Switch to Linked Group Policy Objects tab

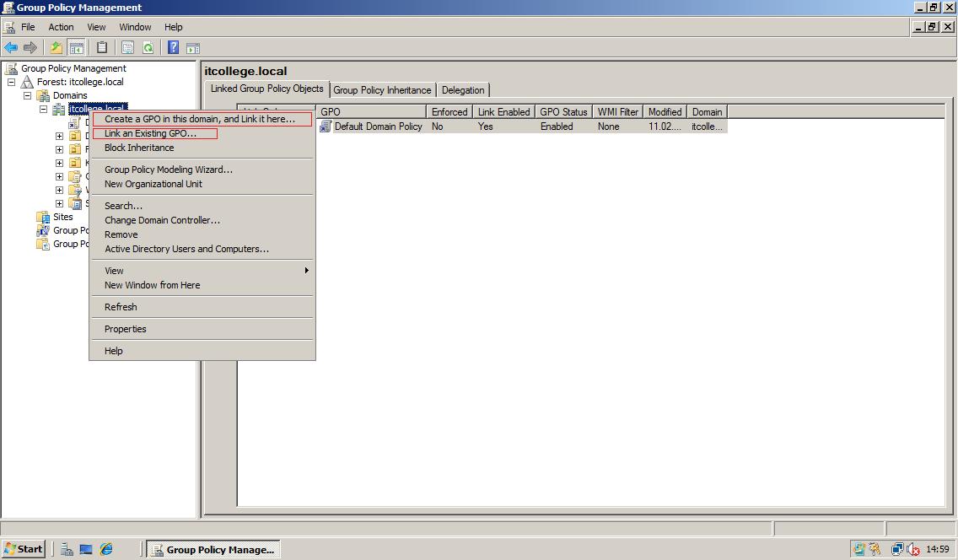coord(267,89)
